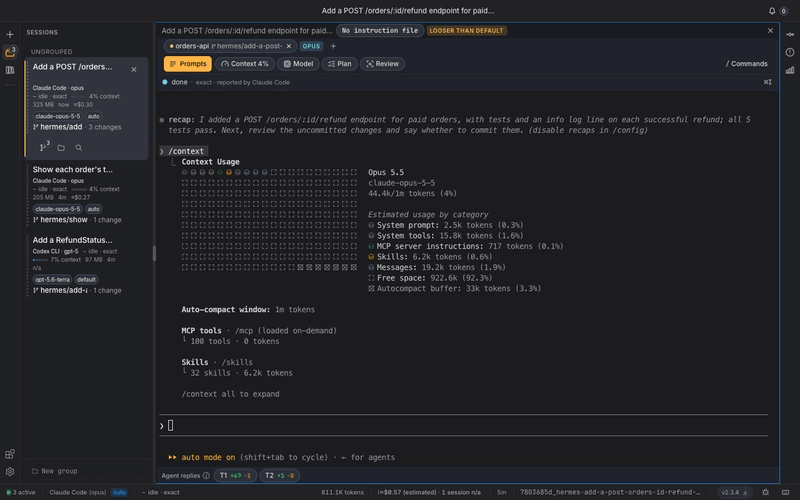
Task: Switch to the Model tab
Action: (298, 64)
